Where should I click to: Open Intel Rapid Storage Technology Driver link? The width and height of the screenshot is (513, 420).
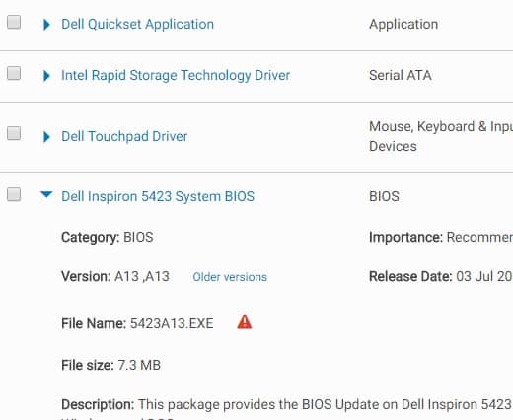coord(176,75)
